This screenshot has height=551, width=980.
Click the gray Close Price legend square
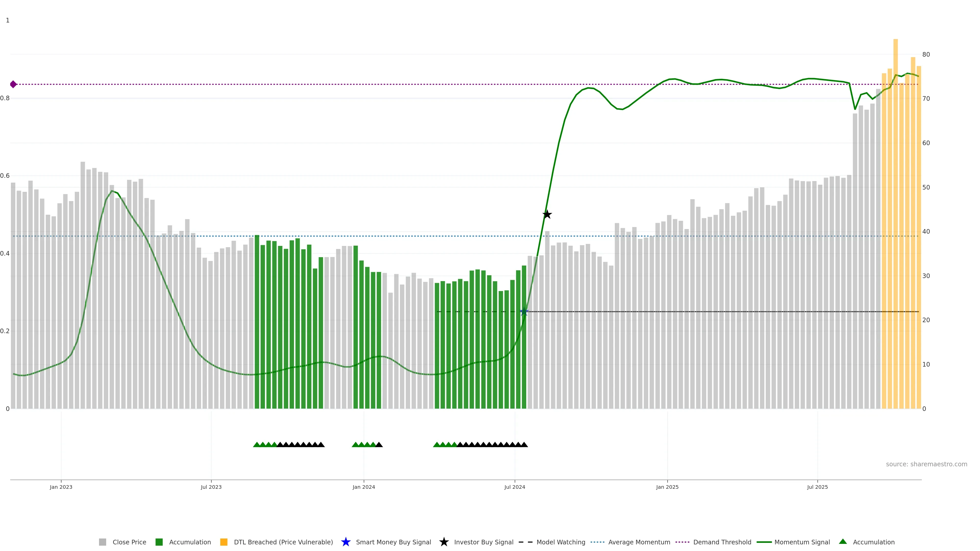tap(102, 542)
